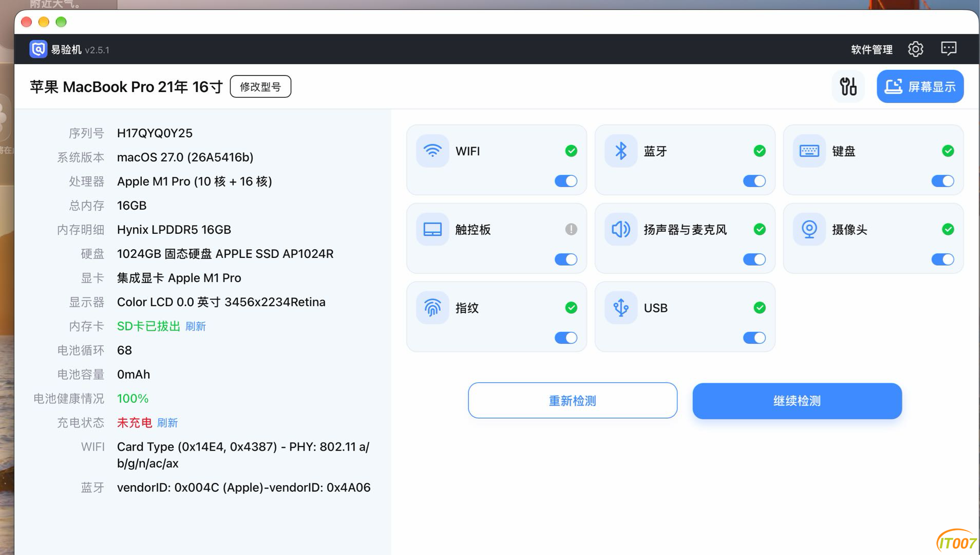Open 软件管理 in the top bar
The image size is (980, 555).
[x=872, y=49]
